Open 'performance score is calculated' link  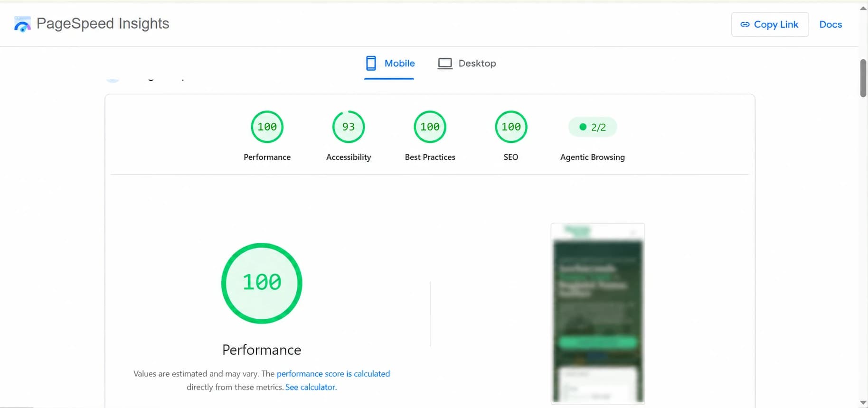tap(333, 374)
